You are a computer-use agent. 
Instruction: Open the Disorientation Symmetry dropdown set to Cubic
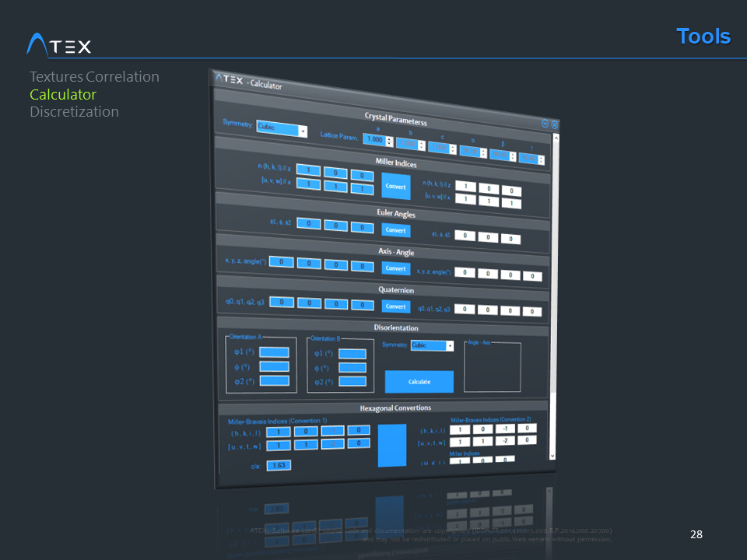[x=432, y=345]
